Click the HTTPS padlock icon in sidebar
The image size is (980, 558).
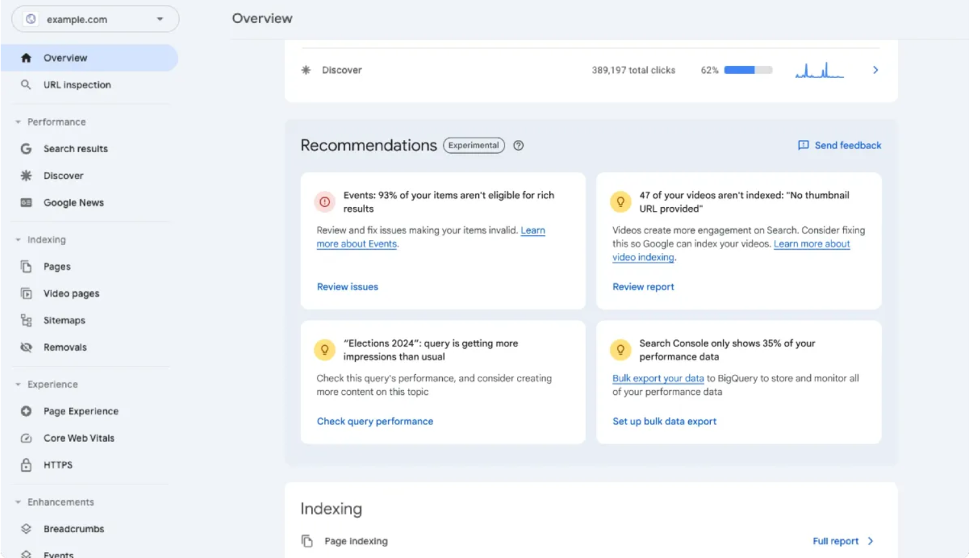[26, 465]
